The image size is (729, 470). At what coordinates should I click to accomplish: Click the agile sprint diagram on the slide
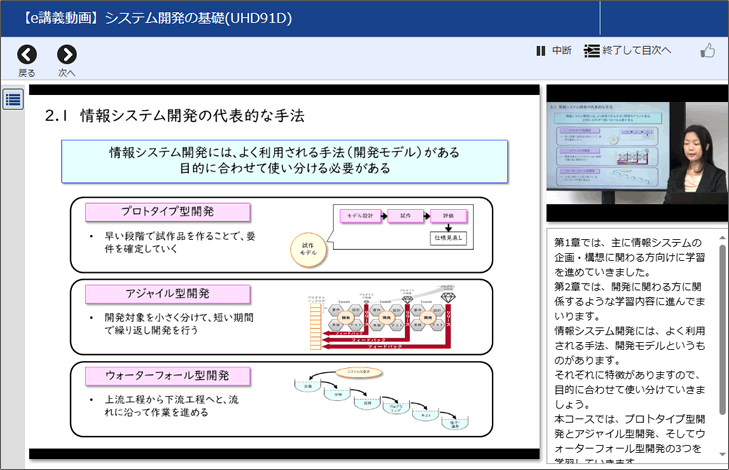click(x=381, y=316)
